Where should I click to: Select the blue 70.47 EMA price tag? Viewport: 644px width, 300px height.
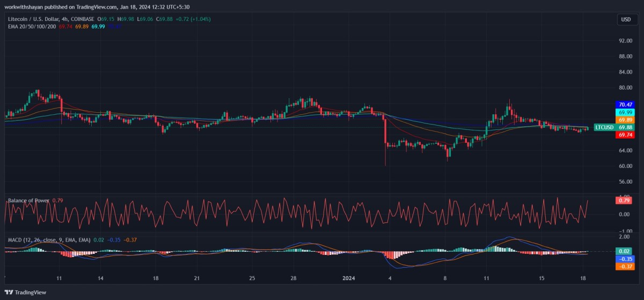625,104
